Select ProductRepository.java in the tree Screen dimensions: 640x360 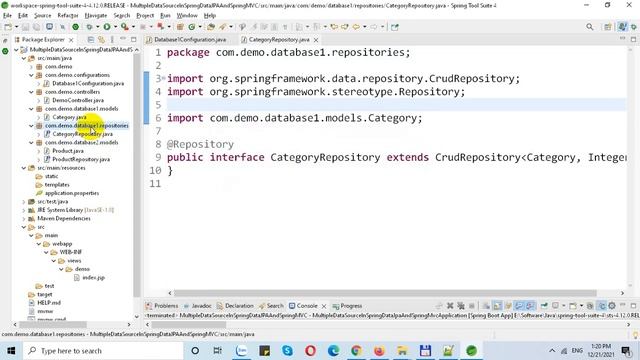point(81,160)
